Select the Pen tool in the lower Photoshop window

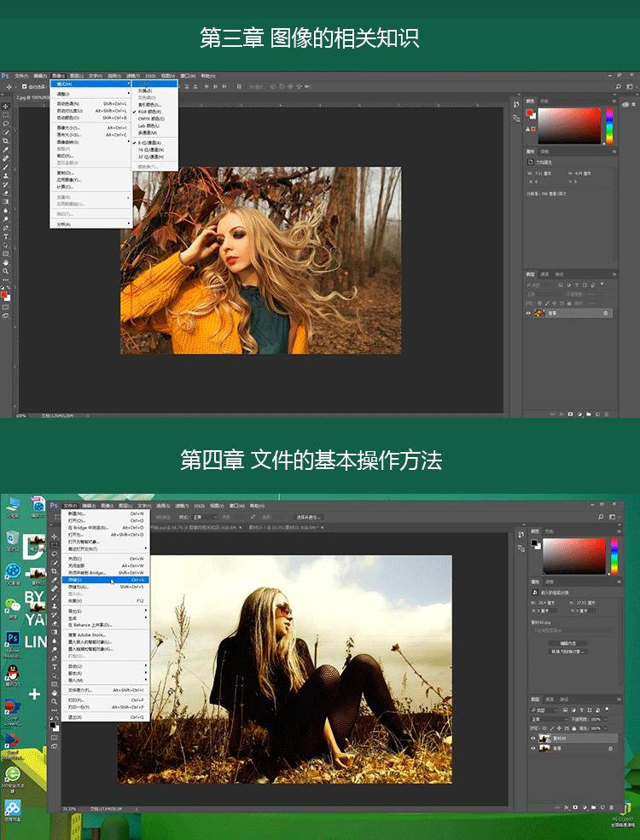click(54, 658)
